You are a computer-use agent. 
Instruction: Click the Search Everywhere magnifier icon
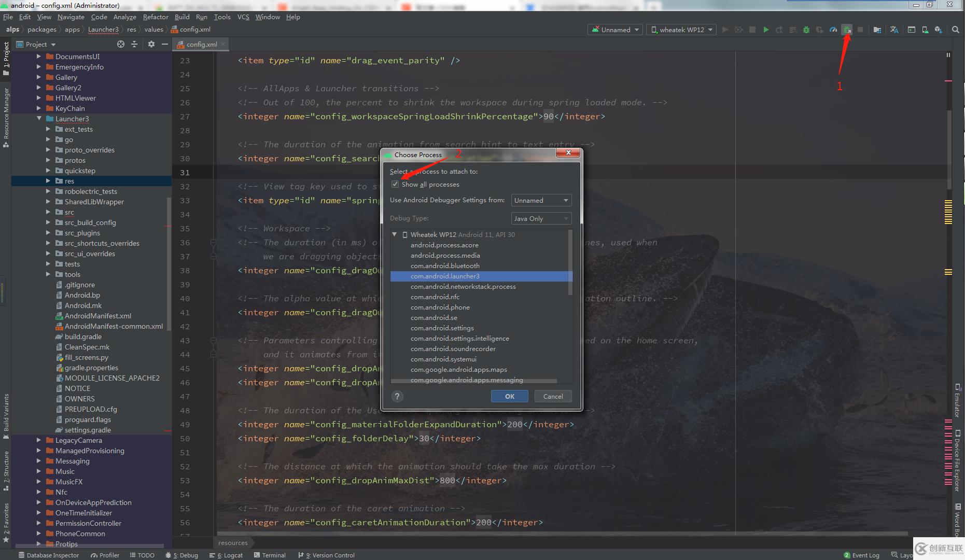coord(955,30)
